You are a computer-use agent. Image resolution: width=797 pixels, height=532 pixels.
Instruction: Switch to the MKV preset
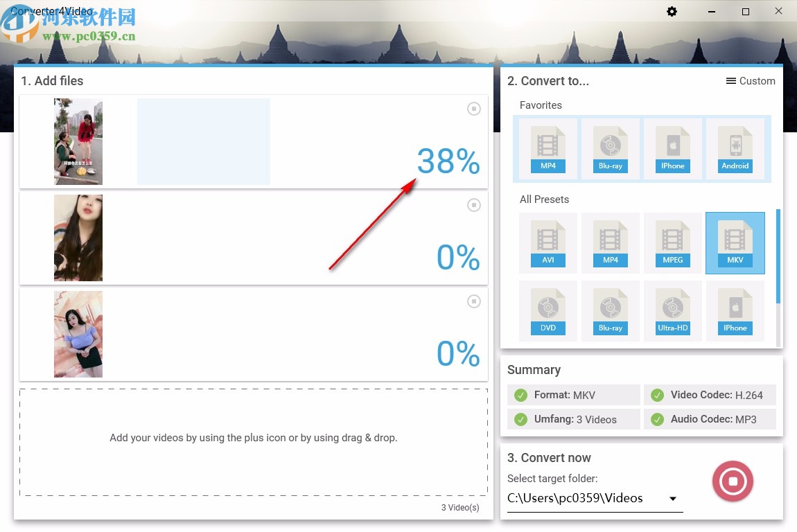pos(735,242)
